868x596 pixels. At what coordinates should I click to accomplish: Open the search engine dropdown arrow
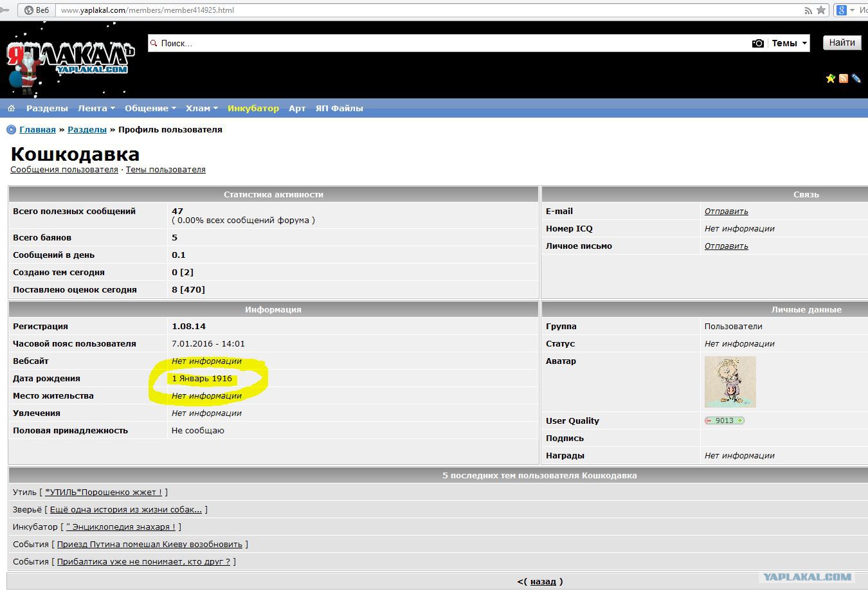[x=853, y=10]
